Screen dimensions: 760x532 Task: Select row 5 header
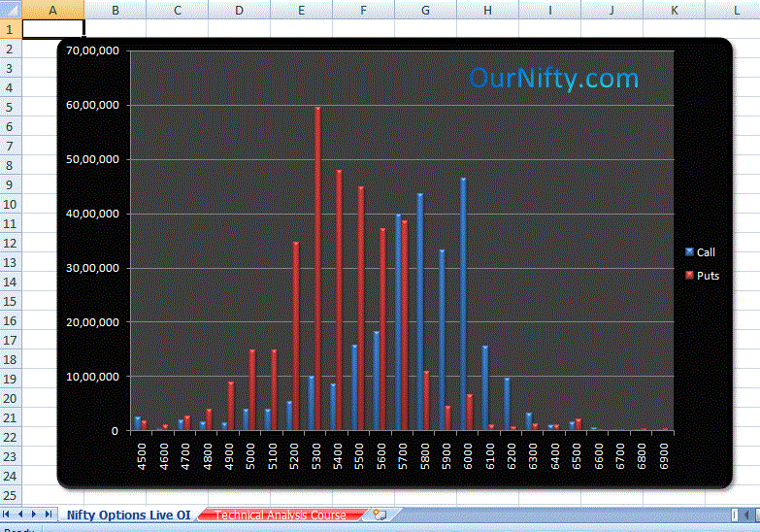[x=11, y=107]
